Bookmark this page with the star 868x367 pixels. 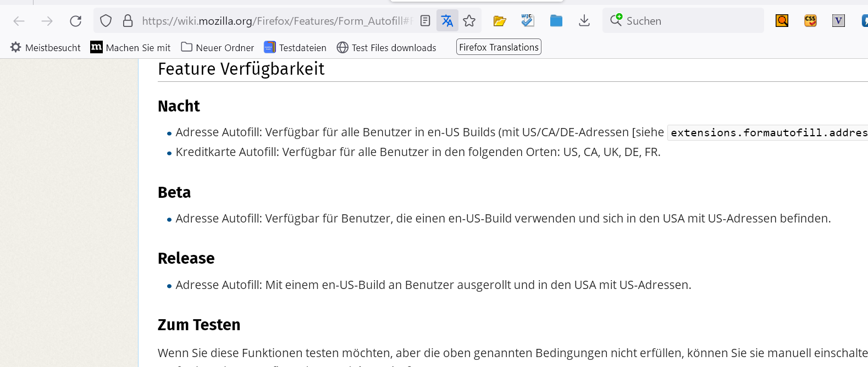(x=469, y=21)
